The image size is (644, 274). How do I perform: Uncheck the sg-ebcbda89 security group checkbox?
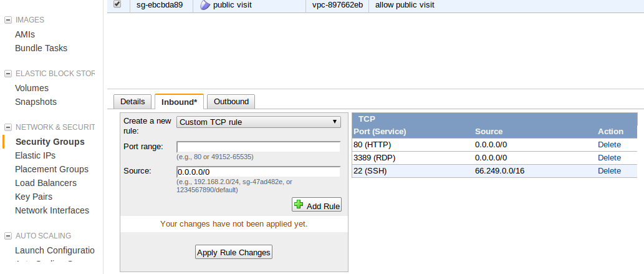tap(117, 4)
